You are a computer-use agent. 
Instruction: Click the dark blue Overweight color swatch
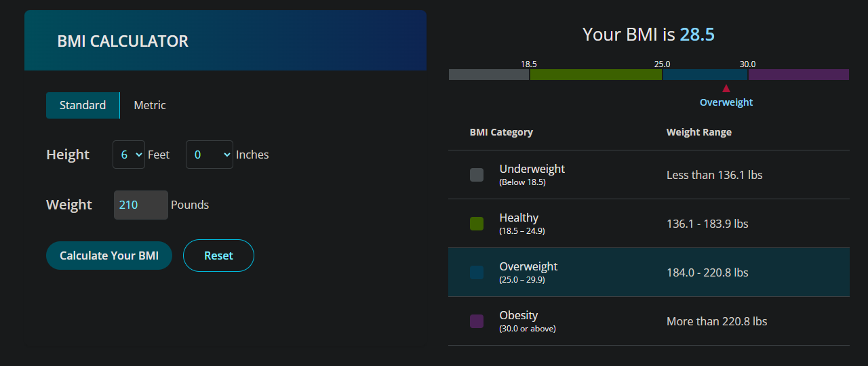(477, 272)
